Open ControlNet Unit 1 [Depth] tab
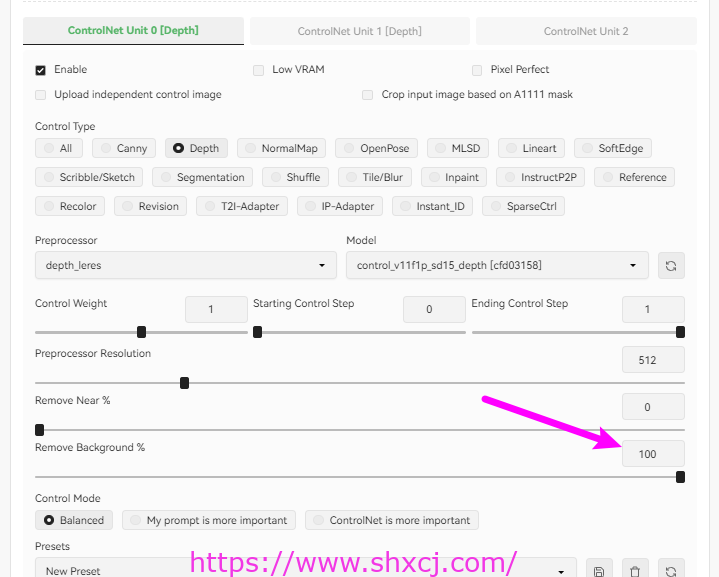719x577 pixels. 360,31
